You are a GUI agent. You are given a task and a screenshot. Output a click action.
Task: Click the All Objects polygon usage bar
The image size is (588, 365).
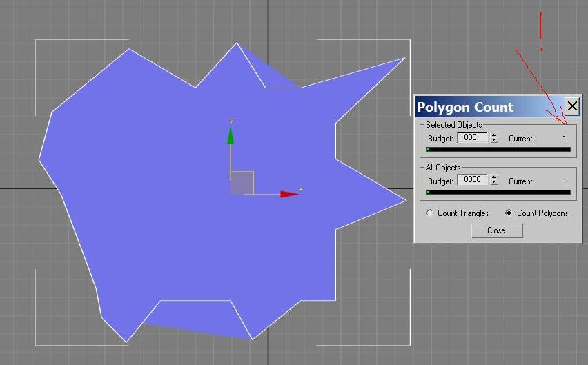click(498, 193)
